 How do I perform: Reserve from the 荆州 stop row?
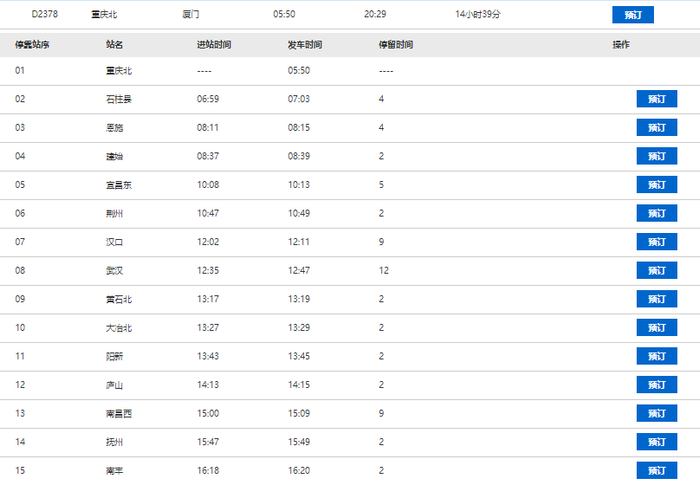[x=656, y=214]
